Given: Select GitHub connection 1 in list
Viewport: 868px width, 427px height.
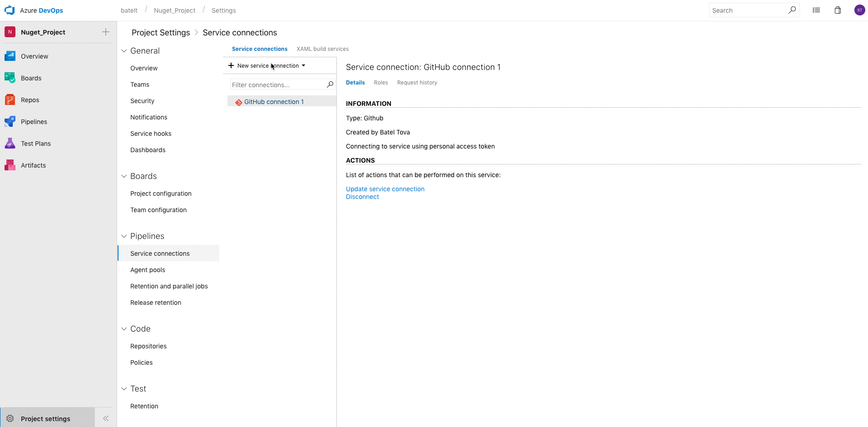Looking at the screenshot, I should (274, 102).
